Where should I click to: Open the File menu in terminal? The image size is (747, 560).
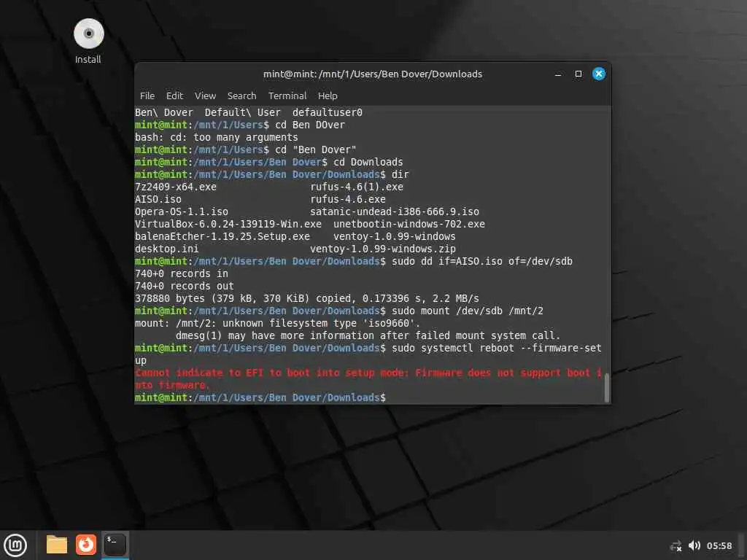147,96
